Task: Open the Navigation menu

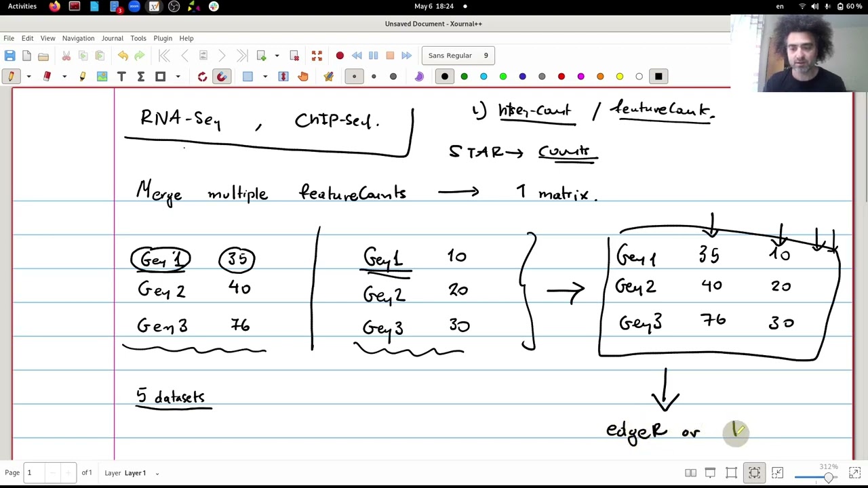Action: tap(78, 39)
